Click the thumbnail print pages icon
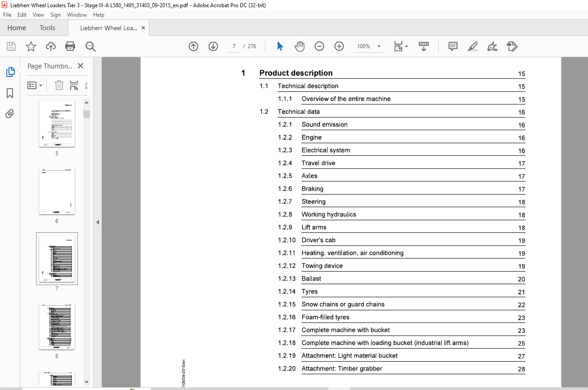588x390 pixels. 74,85
